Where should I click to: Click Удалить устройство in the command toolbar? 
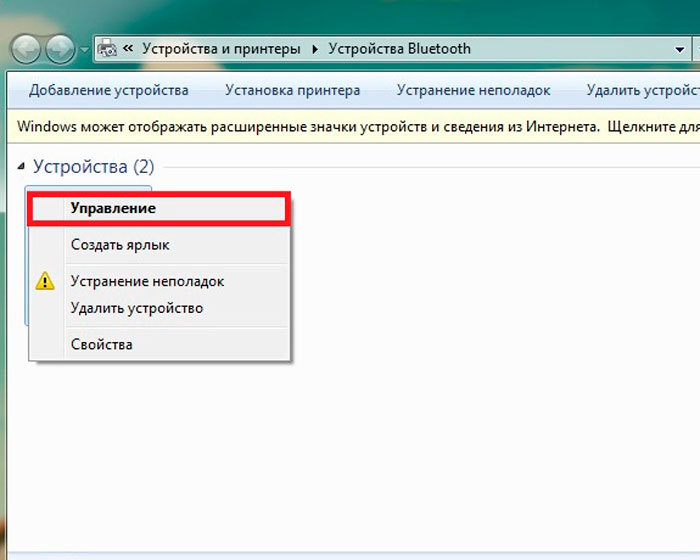642,91
